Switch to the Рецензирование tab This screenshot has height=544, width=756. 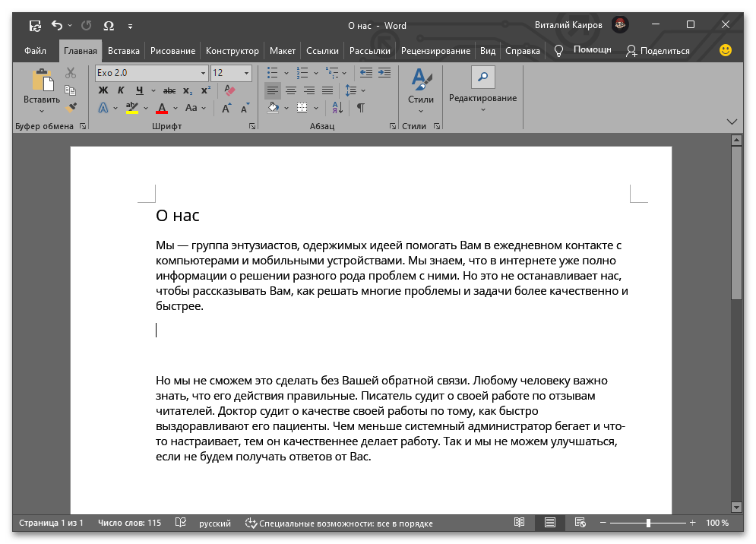(x=435, y=51)
